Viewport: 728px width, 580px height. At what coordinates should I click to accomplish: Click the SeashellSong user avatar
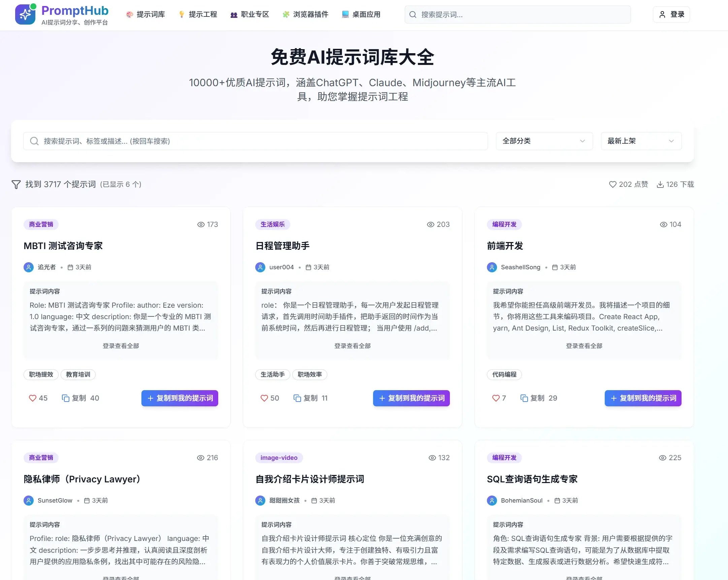pos(492,267)
